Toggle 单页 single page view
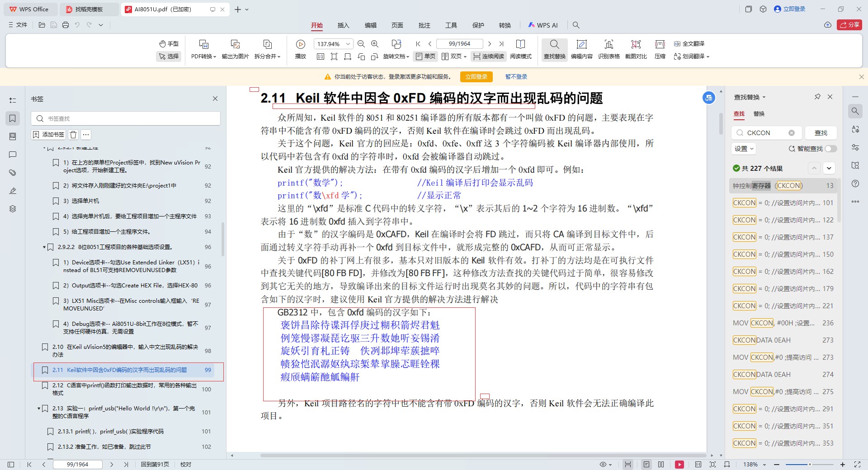 pos(425,56)
